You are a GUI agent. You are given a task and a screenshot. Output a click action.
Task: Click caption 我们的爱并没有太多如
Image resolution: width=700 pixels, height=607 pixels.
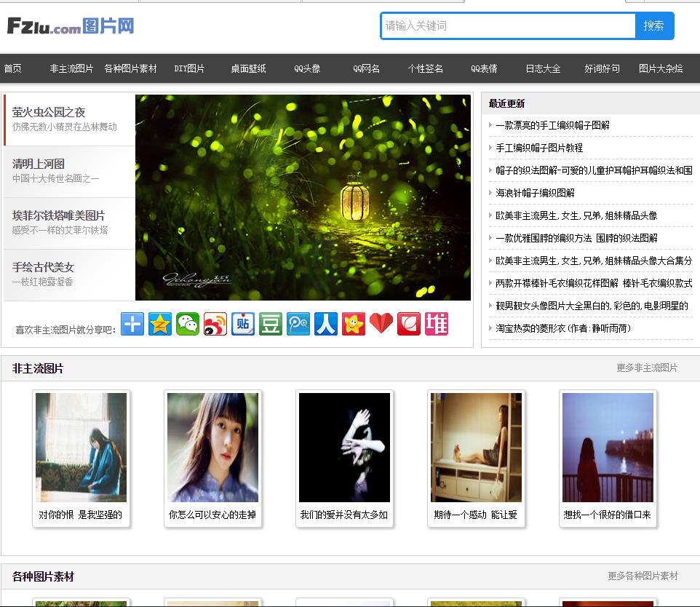343,515
